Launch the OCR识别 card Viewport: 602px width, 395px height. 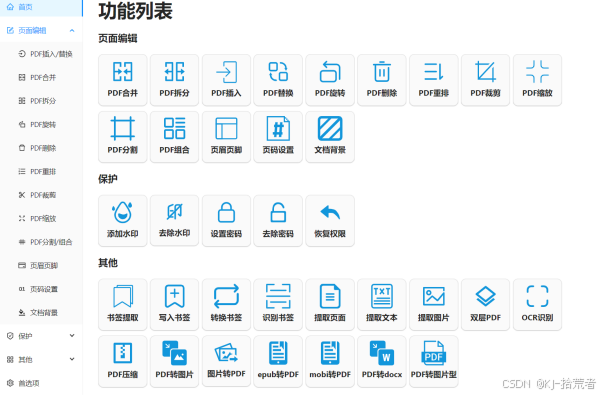pos(537,304)
